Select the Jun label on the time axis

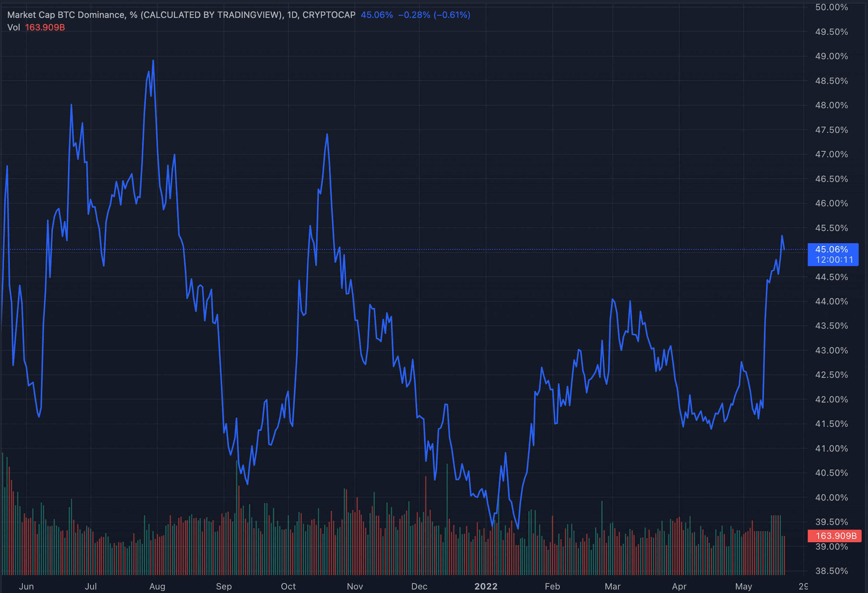(27, 587)
